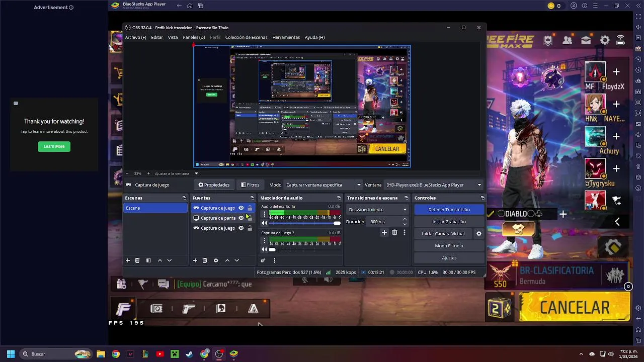Open transition properties three-dot menu

coord(404,232)
